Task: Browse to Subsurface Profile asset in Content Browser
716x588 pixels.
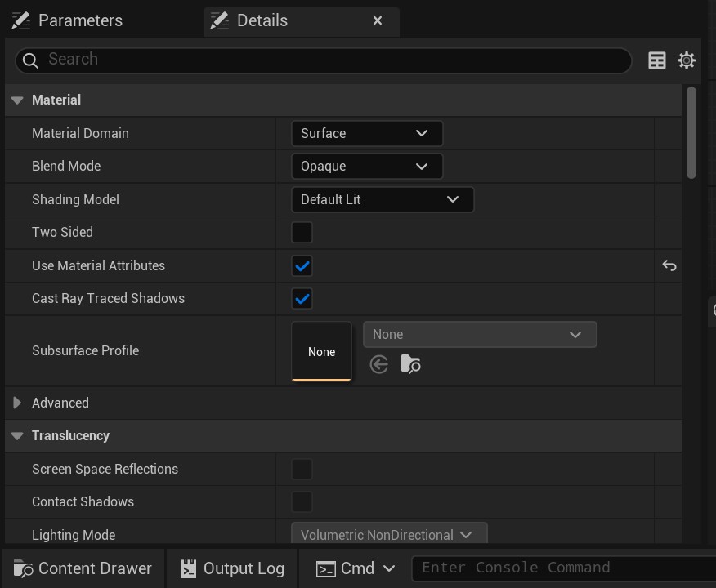Action: point(410,364)
